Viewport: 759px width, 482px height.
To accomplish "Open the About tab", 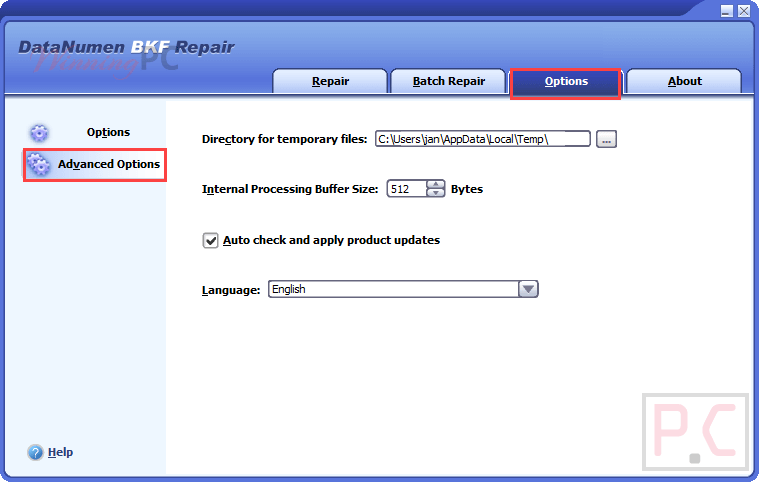I will click(684, 81).
